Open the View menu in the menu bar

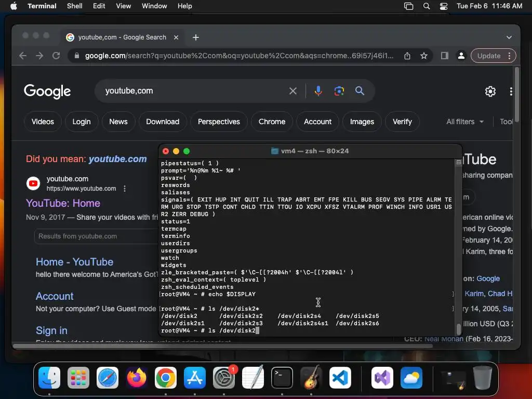(124, 6)
